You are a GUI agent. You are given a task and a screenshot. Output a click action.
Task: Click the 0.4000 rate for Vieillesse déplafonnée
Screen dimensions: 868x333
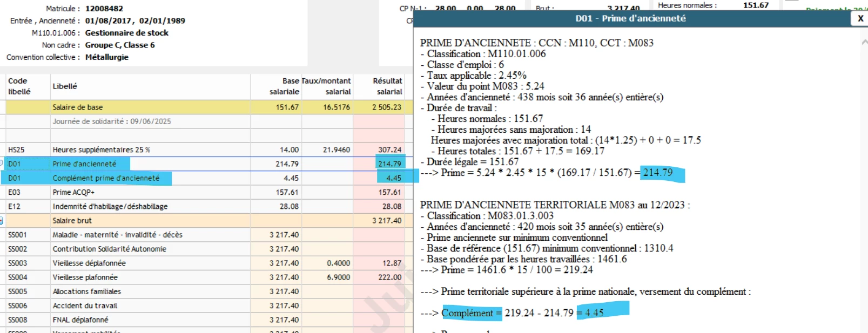tap(338, 263)
